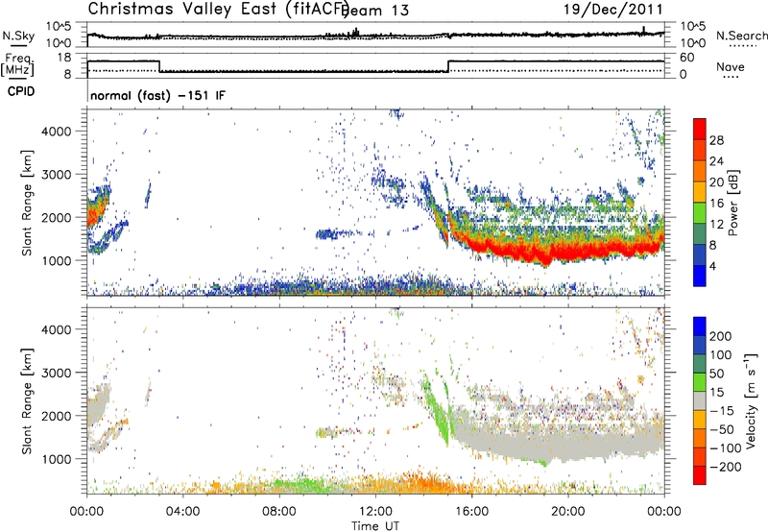Click the '18' tick on frequency axis
This screenshot has width=768, height=532.
click(64, 58)
